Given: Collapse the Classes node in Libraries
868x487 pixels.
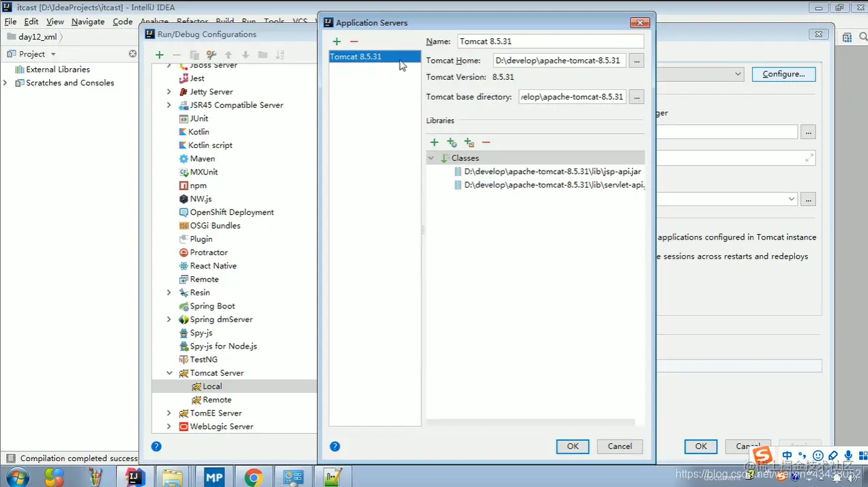Looking at the screenshot, I should click(431, 158).
